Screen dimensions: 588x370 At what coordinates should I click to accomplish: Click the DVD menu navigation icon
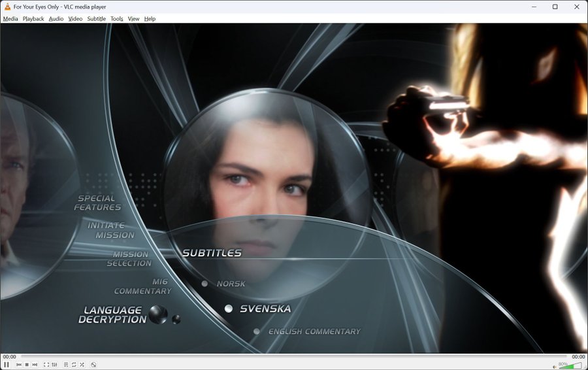click(93, 364)
